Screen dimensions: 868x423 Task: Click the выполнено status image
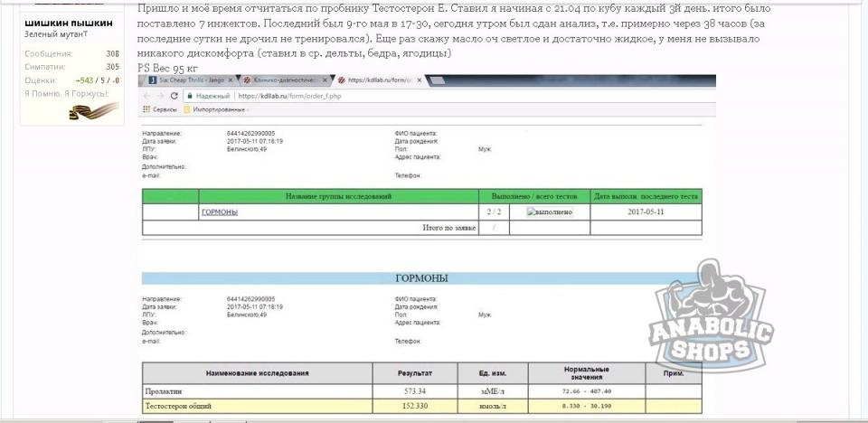[x=550, y=211]
